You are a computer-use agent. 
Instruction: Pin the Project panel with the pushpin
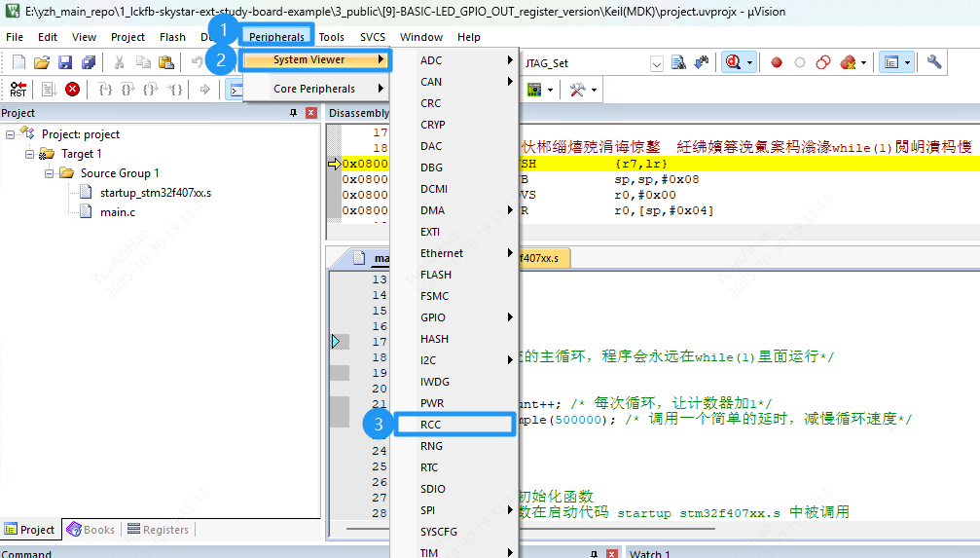[x=293, y=113]
